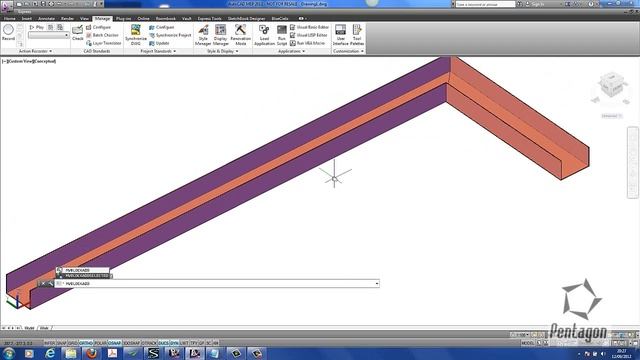Toggle DUCS in status bar
Image resolution: width=640 pixels, height=360 pixels.
163,343
